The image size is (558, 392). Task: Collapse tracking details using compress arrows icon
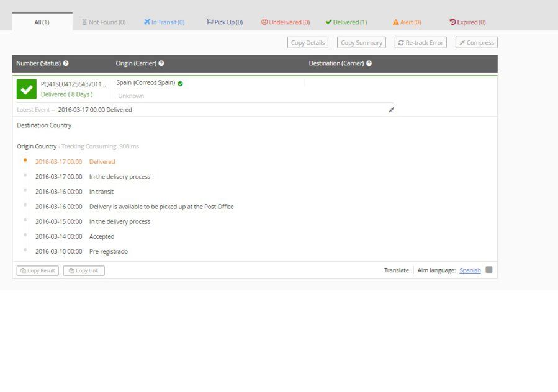391,110
